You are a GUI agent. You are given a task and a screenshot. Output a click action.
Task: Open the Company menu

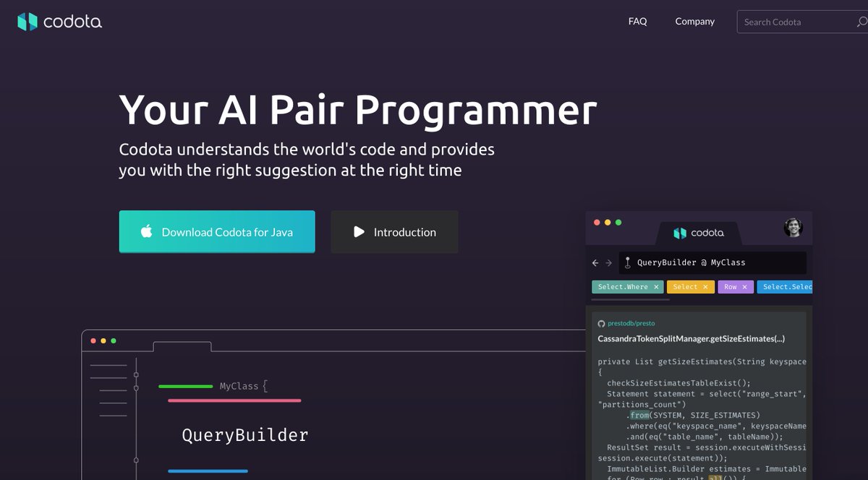point(694,22)
